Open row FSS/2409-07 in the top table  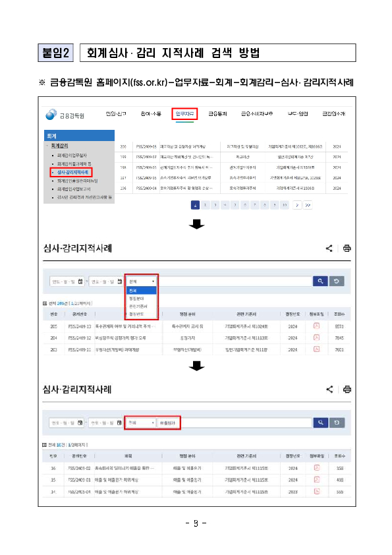click(231, 157)
